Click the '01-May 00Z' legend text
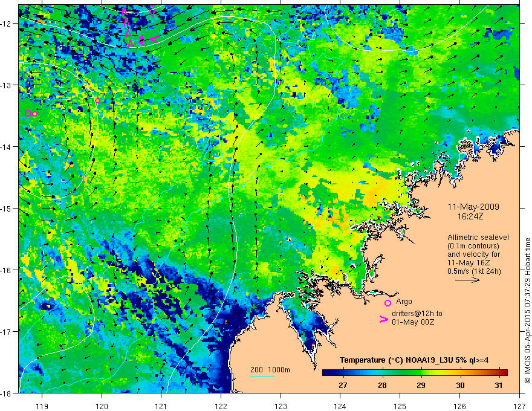This screenshot has width=532, height=411. pyautogui.click(x=413, y=322)
